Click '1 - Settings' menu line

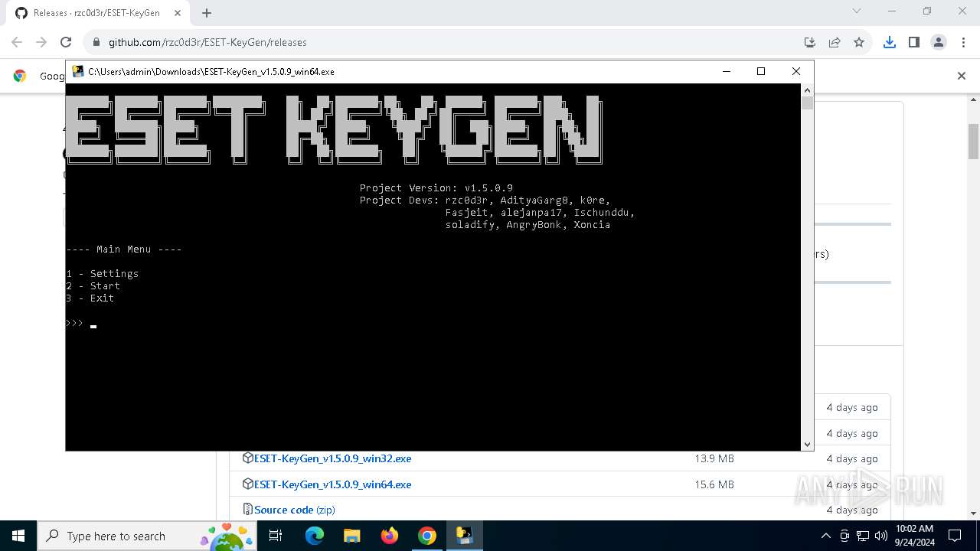point(103,274)
